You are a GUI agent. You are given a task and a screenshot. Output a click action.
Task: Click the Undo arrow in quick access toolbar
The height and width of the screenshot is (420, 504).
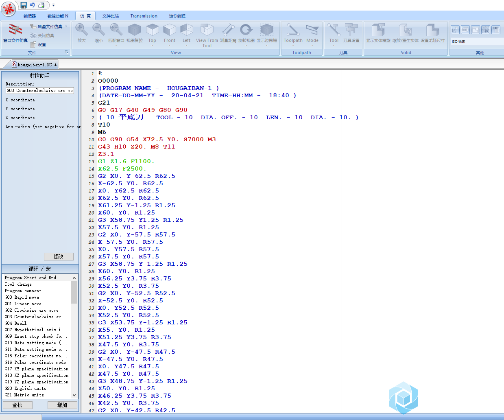[x=33, y=5]
